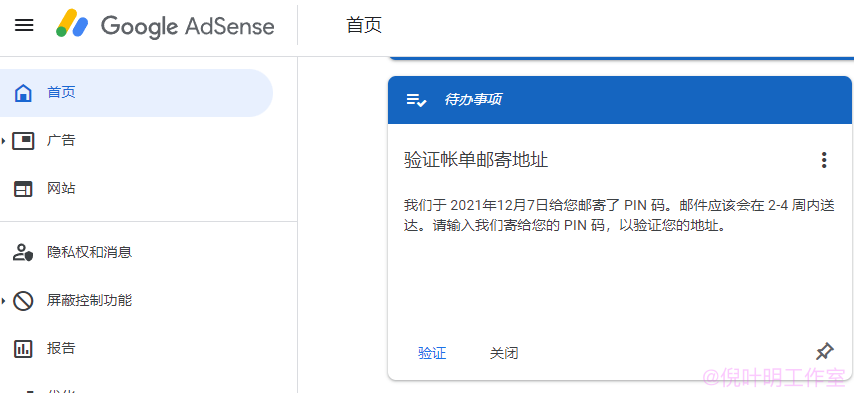Click the 关闭 button on the card
Viewport: 854px width, 393px height.
point(504,353)
